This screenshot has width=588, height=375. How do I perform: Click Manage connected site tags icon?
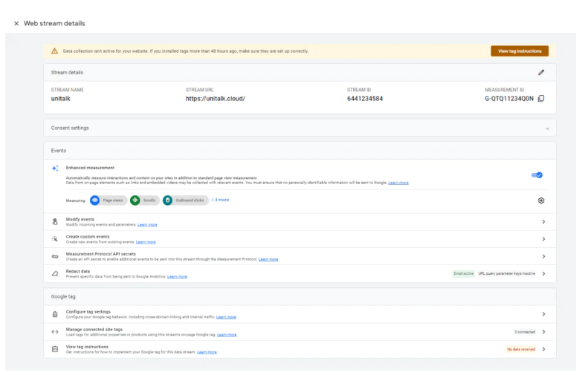[x=55, y=332]
